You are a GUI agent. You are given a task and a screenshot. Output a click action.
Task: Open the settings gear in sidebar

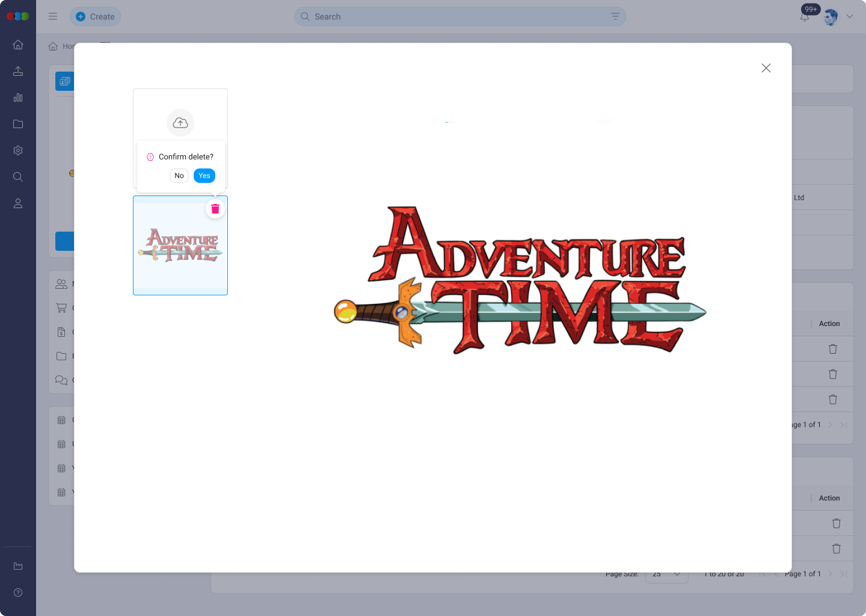click(x=18, y=150)
